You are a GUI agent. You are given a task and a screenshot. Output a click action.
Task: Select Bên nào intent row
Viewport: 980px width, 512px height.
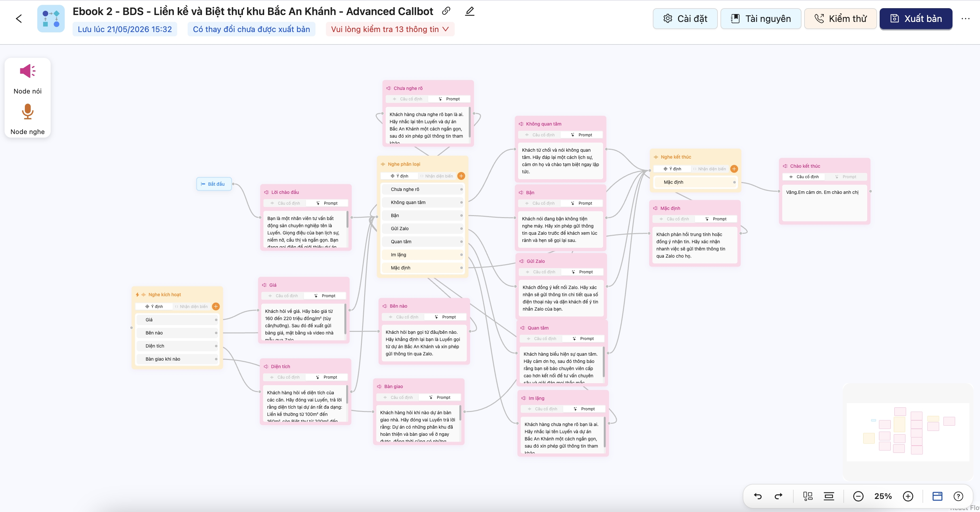pyautogui.click(x=177, y=333)
